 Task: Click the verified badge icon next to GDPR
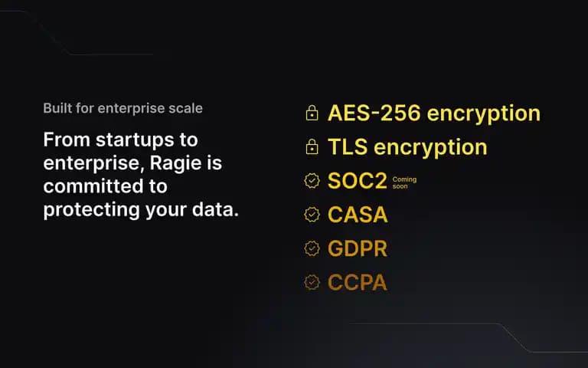[x=312, y=248]
